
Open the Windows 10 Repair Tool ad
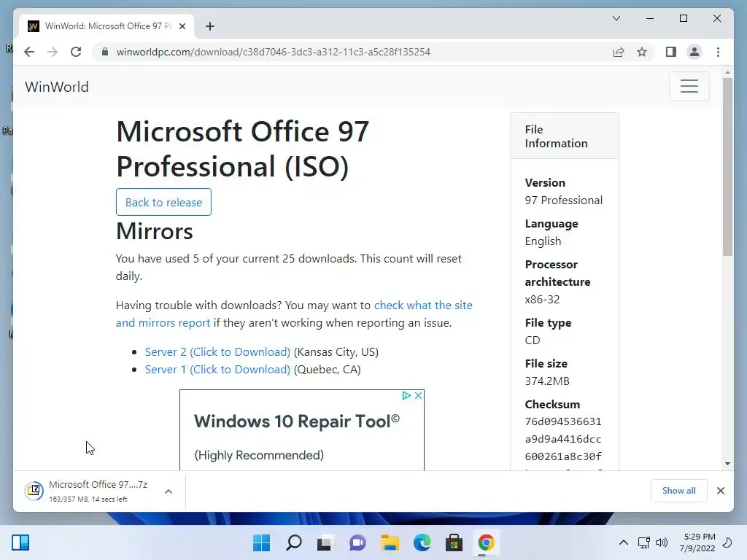tap(296, 421)
